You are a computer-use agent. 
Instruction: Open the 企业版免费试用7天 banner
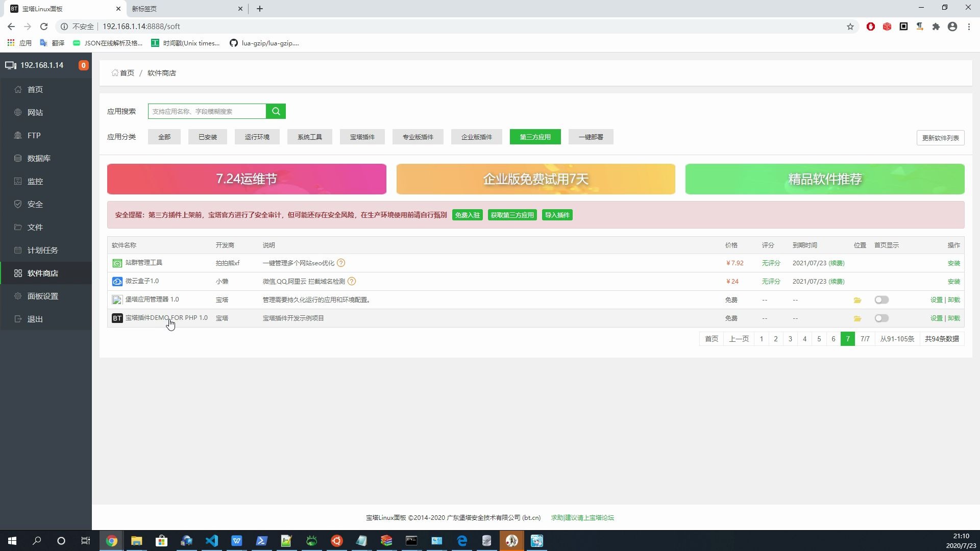click(x=535, y=179)
